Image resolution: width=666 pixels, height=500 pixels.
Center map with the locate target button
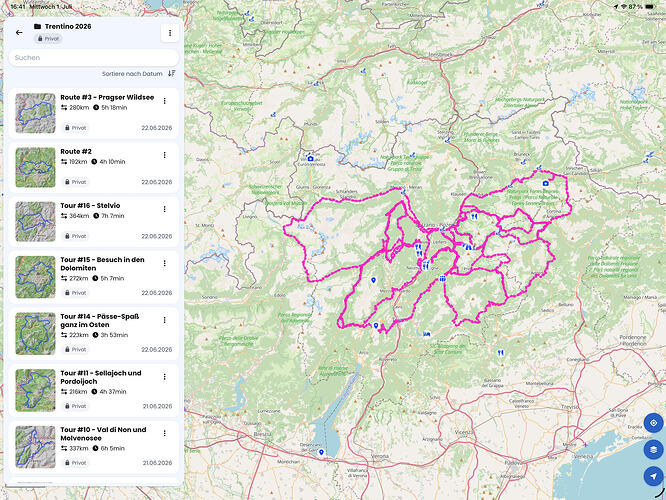tap(653, 423)
